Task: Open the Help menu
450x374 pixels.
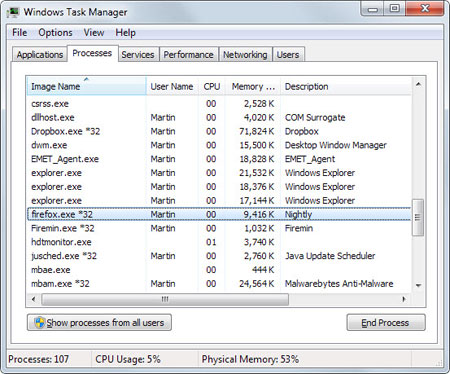Action: [125, 33]
